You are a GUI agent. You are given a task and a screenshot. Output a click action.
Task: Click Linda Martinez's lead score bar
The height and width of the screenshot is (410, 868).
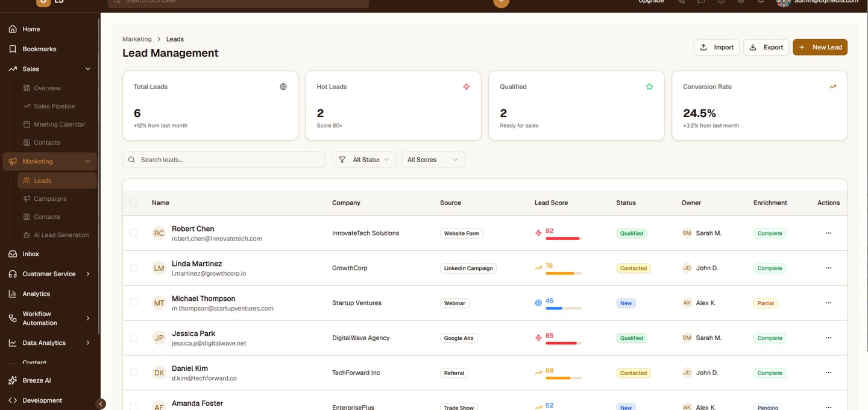(x=564, y=274)
